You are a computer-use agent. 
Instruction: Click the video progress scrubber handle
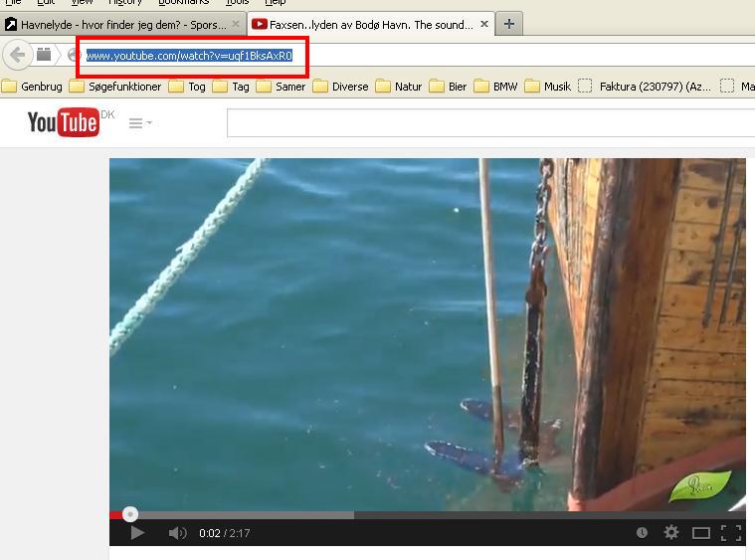(130, 514)
